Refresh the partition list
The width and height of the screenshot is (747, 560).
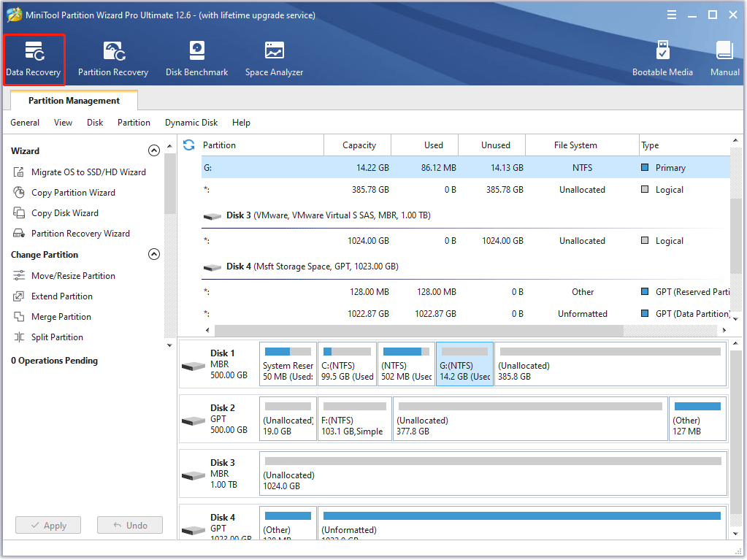click(x=188, y=145)
